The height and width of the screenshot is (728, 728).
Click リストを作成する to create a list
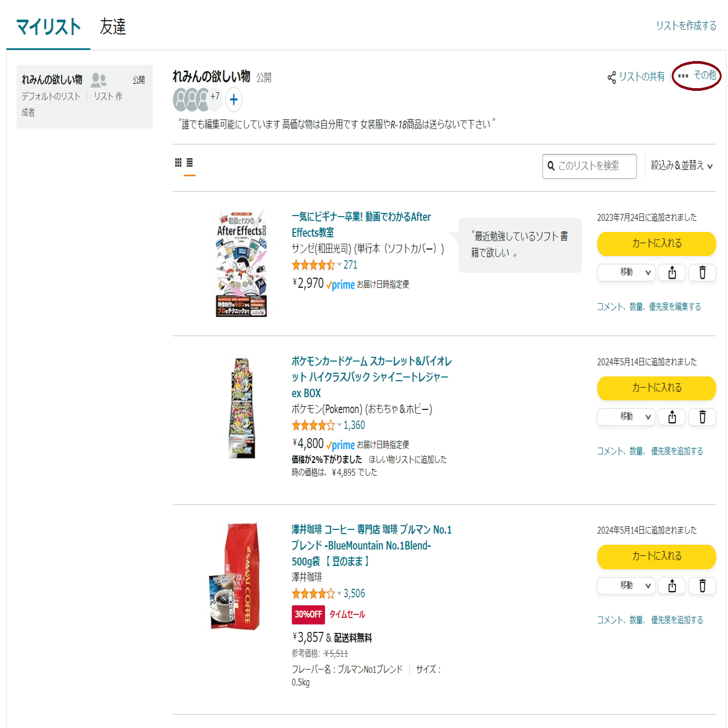[687, 25]
